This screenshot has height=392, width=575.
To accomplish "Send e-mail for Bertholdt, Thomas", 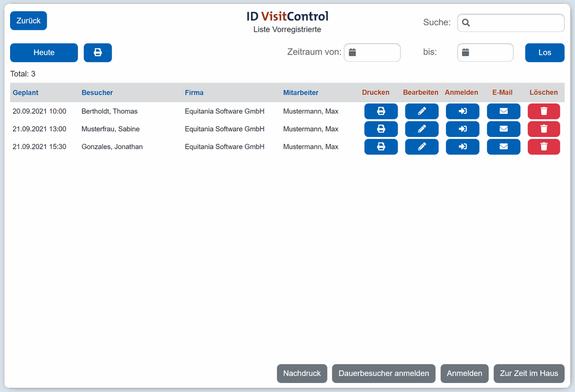I will (x=504, y=111).
